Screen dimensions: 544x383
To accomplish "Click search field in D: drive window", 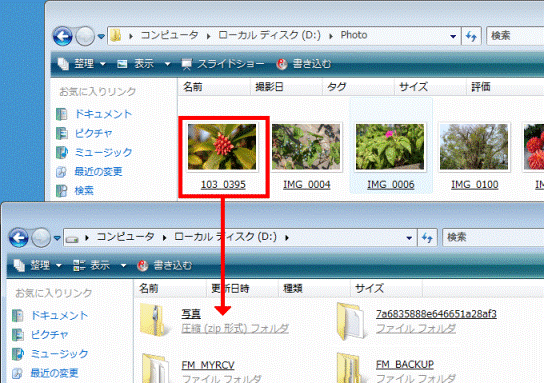I will click(x=493, y=238).
